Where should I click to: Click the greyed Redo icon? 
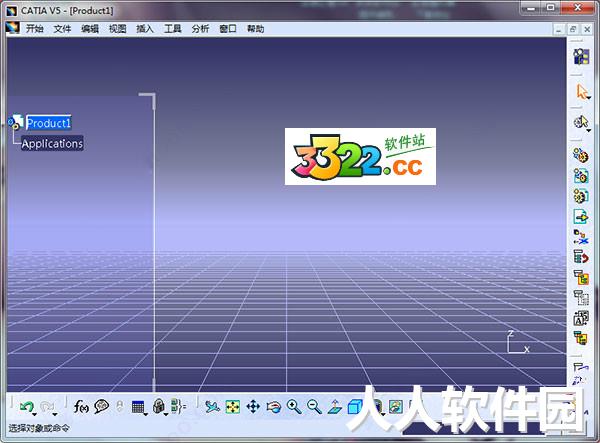[x=47, y=406]
